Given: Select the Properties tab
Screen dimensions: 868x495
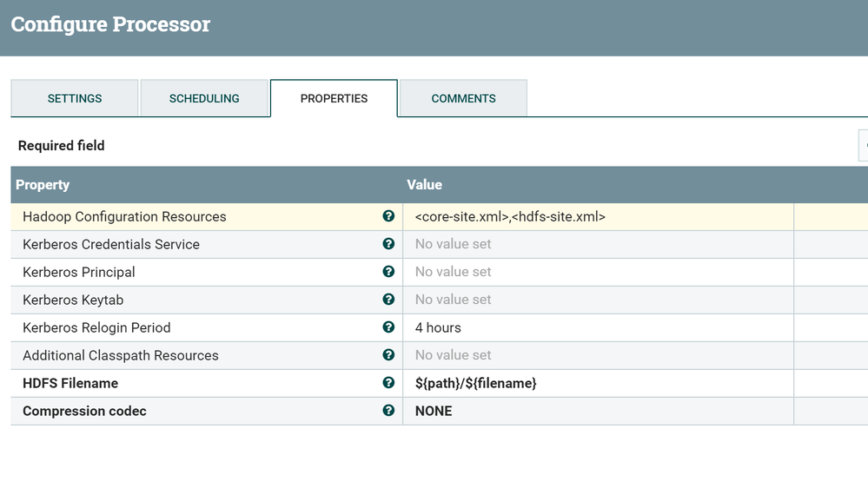Looking at the screenshot, I should point(334,98).
